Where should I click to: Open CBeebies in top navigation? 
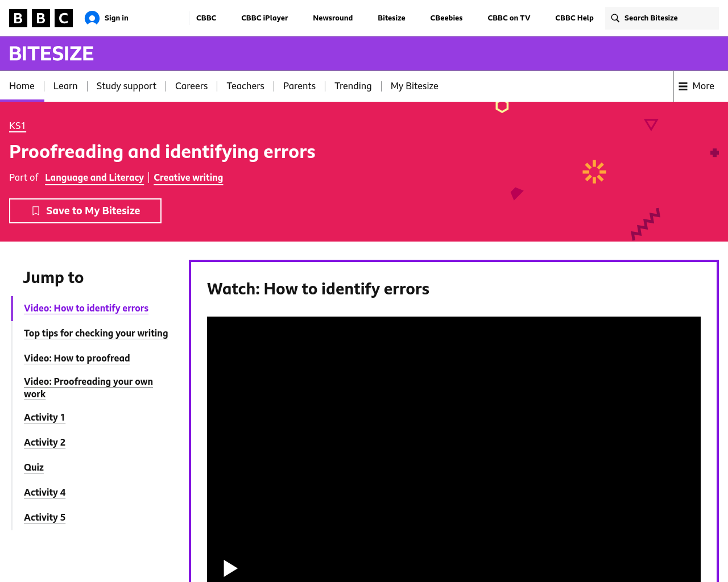446,18
